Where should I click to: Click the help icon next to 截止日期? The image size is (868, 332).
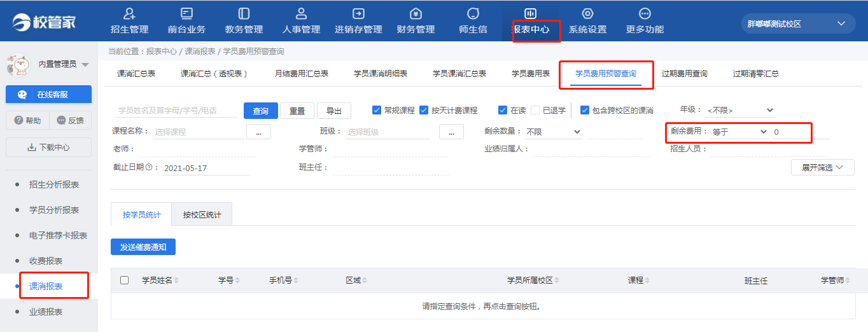(x=149, y=168)
